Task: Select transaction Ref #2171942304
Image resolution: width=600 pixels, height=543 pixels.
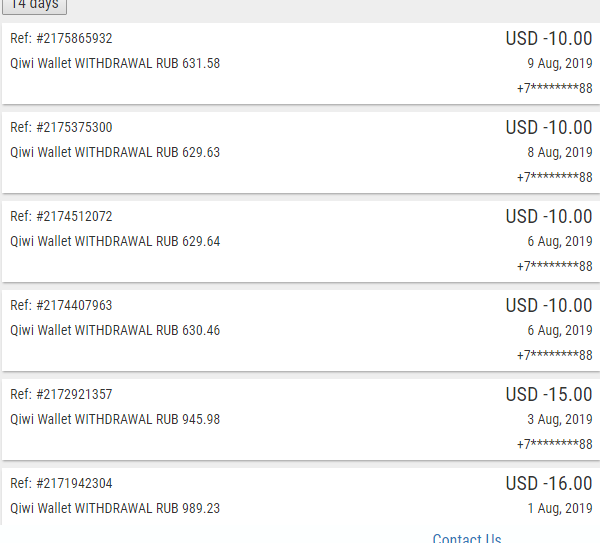Action: coord(61,484)
